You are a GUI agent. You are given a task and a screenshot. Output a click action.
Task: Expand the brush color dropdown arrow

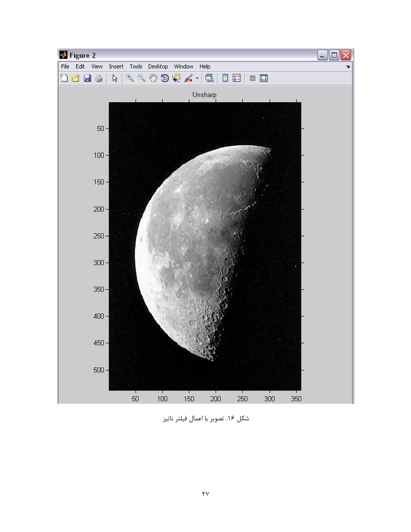point(197,78)
